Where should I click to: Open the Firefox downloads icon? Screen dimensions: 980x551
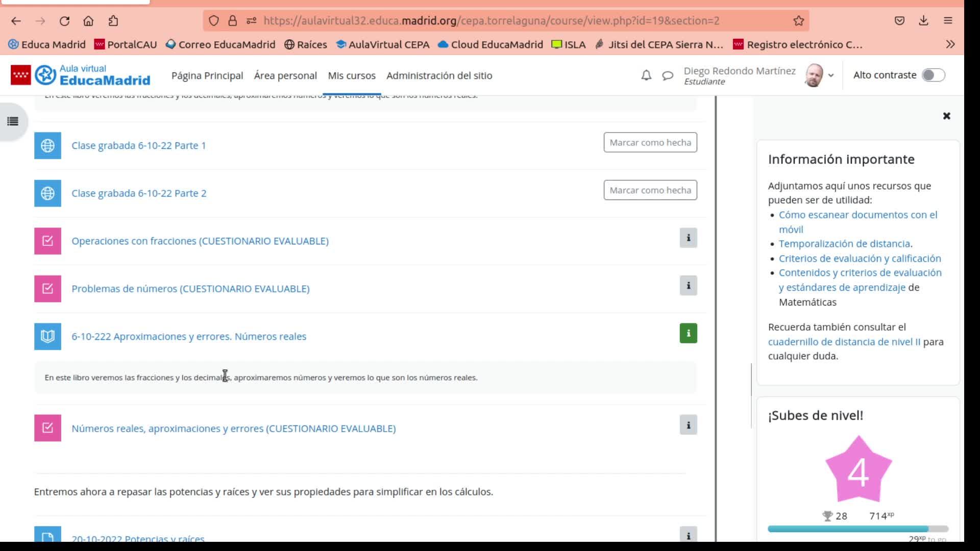tap(923, 21)
